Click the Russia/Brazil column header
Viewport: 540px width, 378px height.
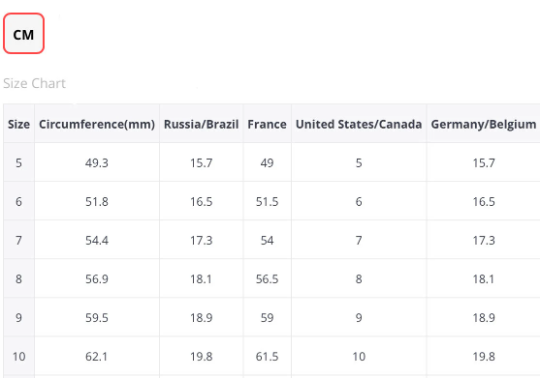click(201, 124)
